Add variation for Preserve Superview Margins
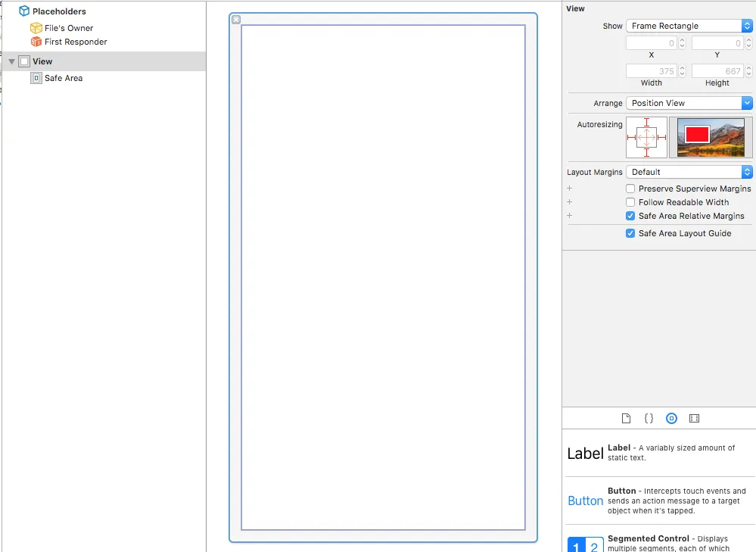756x552 pixels. tap(569, 189)
